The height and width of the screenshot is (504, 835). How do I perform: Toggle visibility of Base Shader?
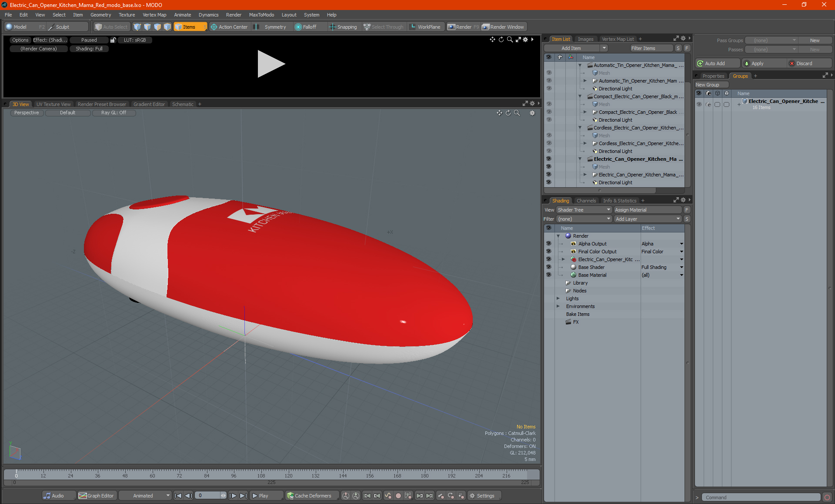549,267
